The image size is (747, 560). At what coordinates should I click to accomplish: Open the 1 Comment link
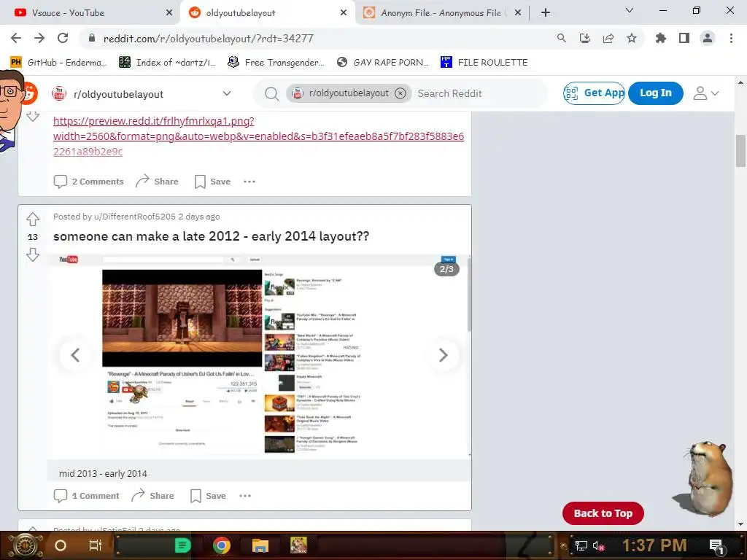(x=87, y=496)
